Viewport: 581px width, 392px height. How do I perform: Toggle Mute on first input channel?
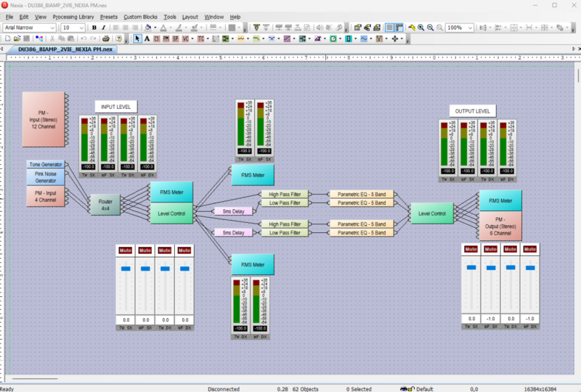[126, 250]
